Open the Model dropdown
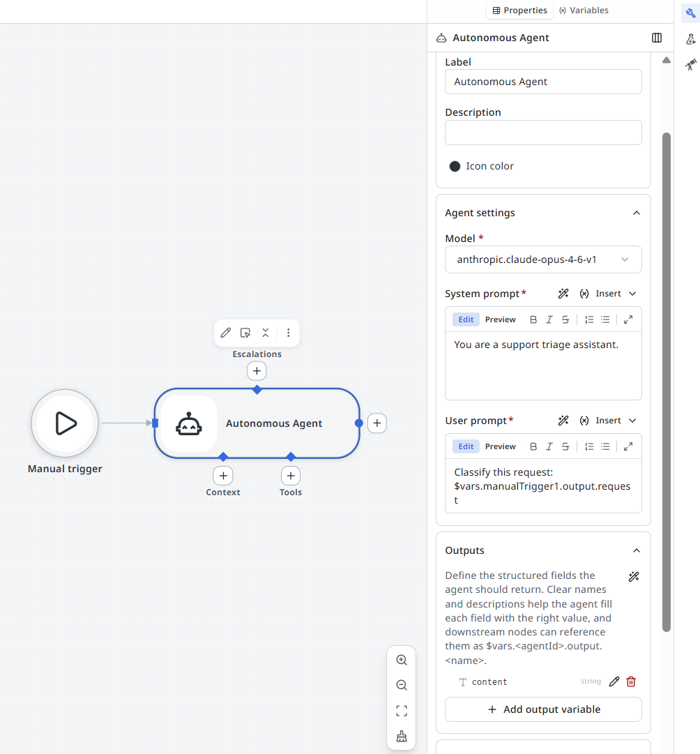This screenshot has width=700, height=754. pyautogui.click(x=543, y=259)
